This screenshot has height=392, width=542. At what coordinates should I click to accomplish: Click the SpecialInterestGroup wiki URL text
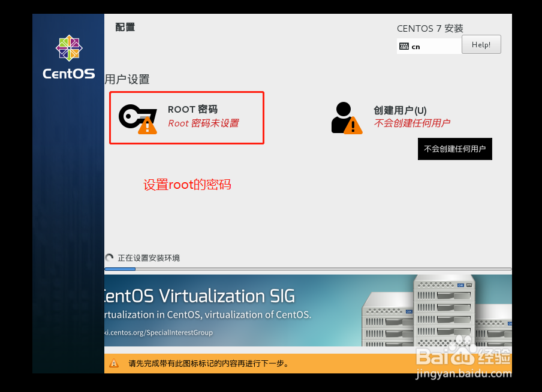[x=158, y=333]
